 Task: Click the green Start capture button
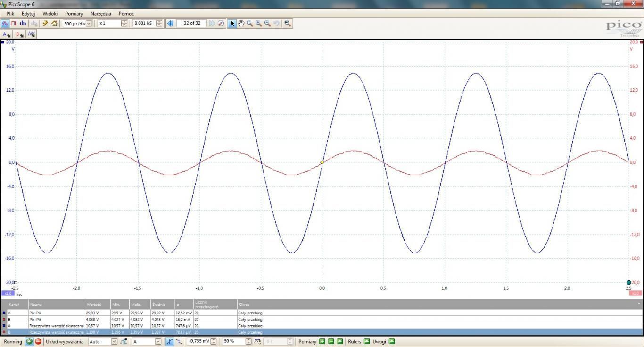click(29, 341)
